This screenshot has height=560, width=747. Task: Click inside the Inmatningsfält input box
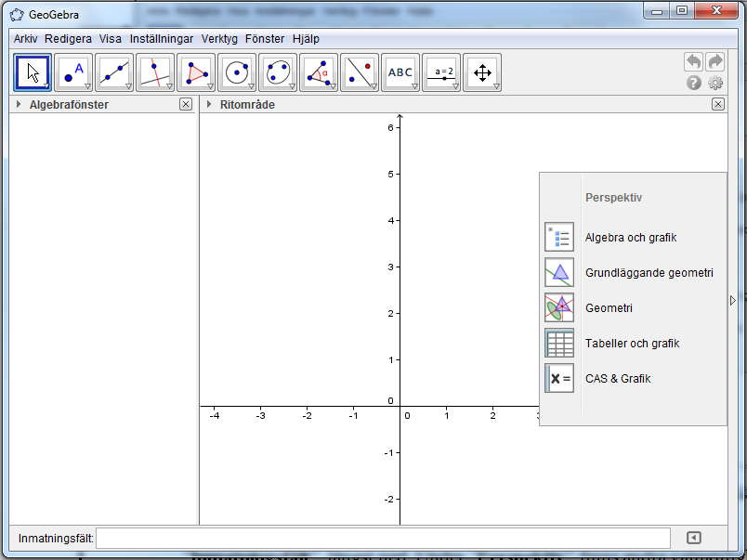[383, 538]
